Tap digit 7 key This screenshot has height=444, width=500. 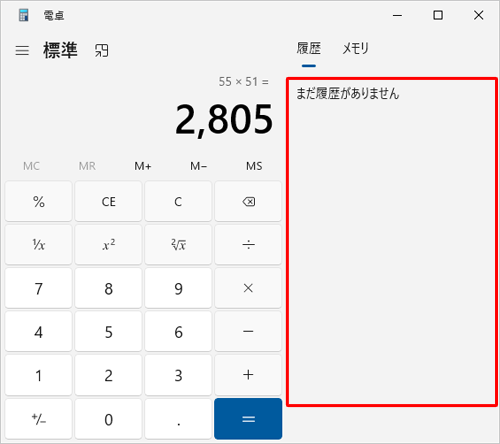coord(39,288)
